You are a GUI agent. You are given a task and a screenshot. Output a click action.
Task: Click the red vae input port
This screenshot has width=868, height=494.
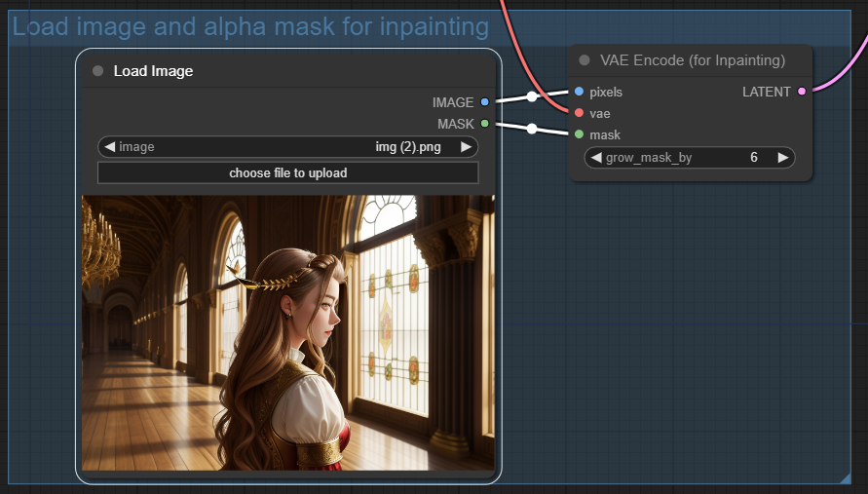pos(579,113)
